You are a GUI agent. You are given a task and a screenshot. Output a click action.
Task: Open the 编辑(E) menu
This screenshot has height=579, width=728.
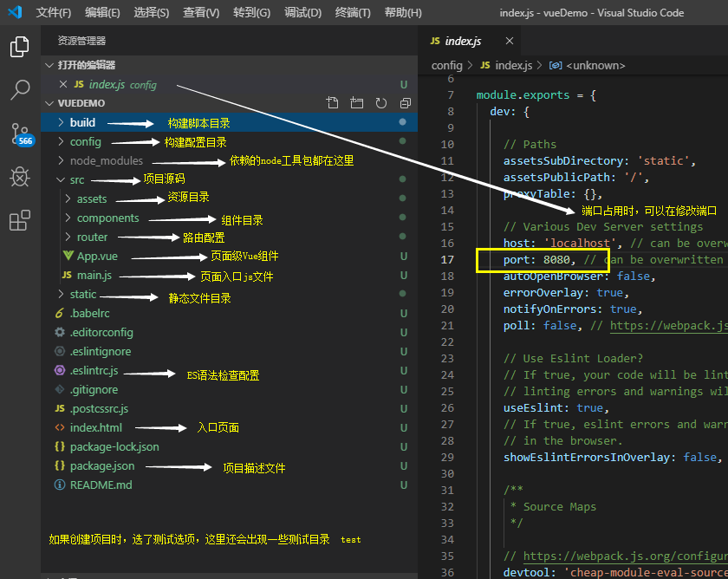(x=102, y=12)
